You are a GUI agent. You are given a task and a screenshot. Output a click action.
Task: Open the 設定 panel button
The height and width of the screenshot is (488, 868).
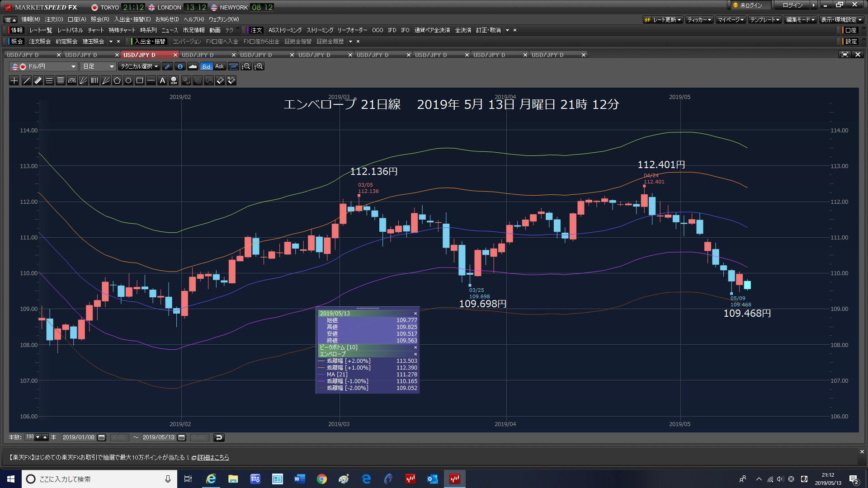pos(851,41)
